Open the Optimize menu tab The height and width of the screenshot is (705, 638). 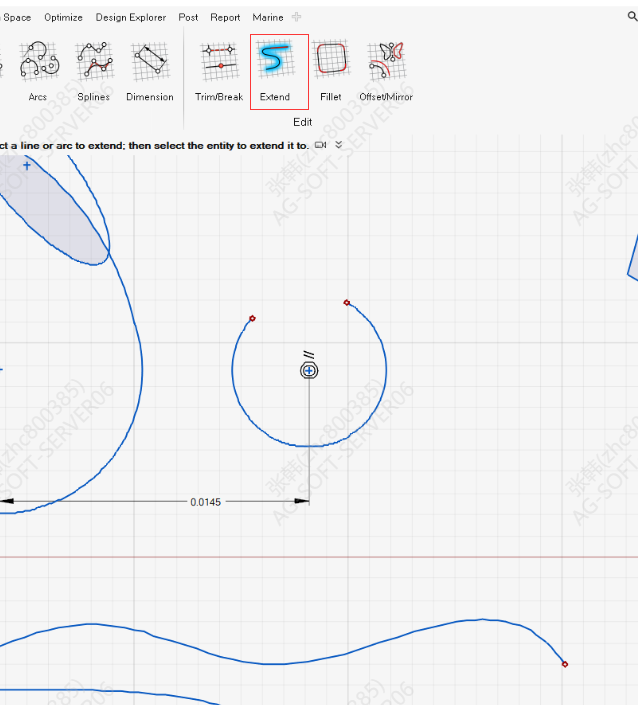(x=63, y=17)
